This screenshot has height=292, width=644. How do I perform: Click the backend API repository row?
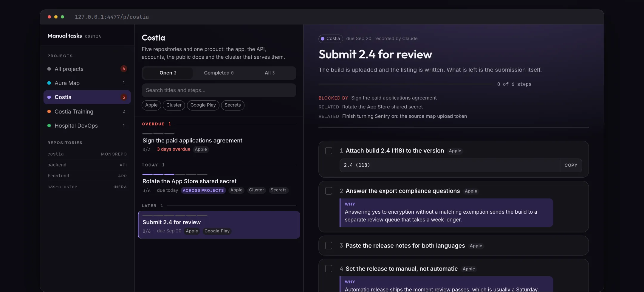tap(87, 165)
